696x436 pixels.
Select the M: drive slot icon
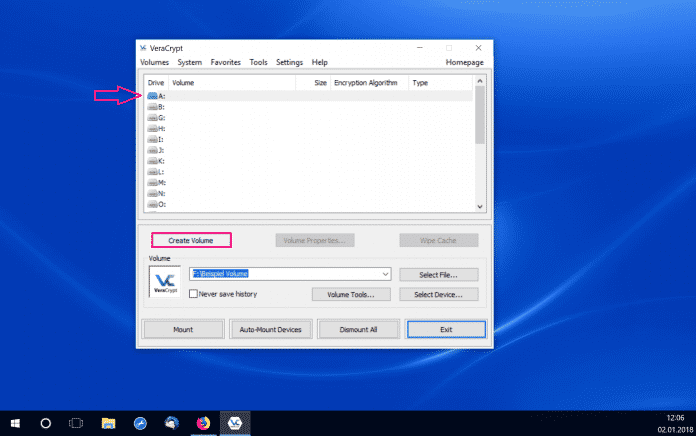coord(153,183)
